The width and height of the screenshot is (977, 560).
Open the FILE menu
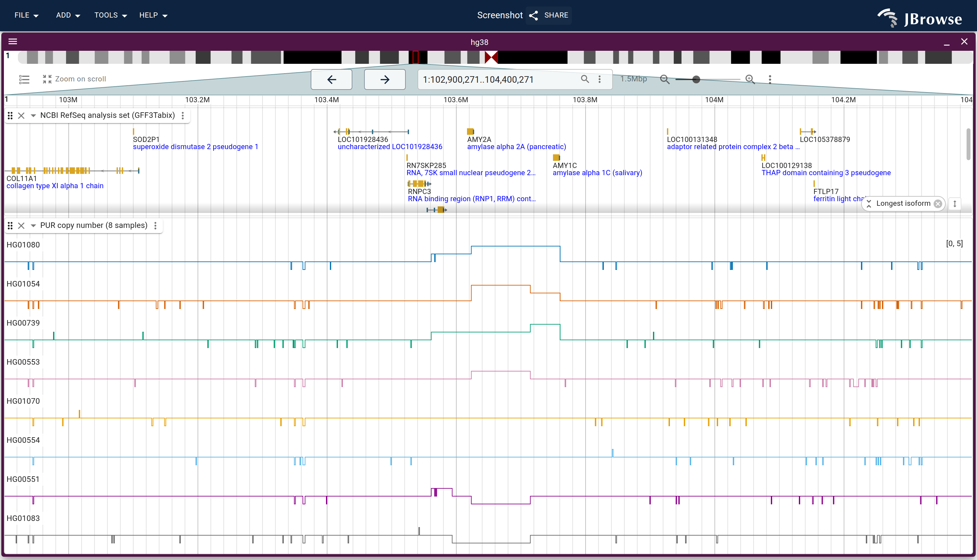coord(26,15)
